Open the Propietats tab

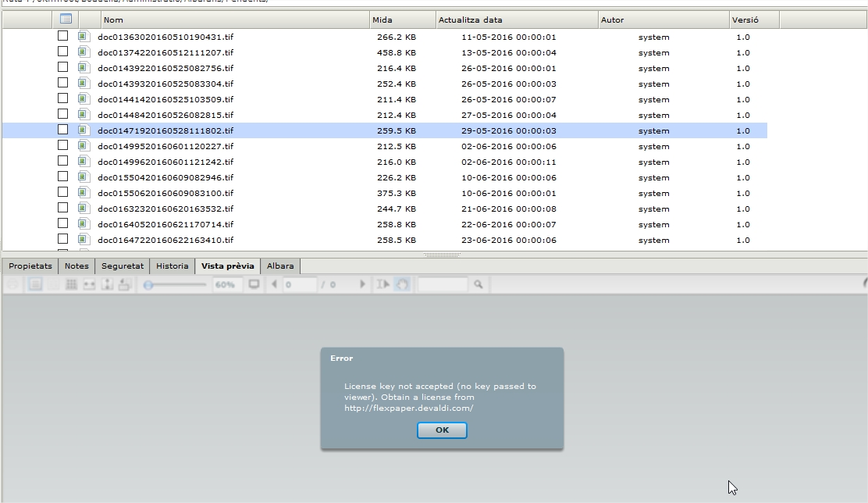tap(30, 266)
